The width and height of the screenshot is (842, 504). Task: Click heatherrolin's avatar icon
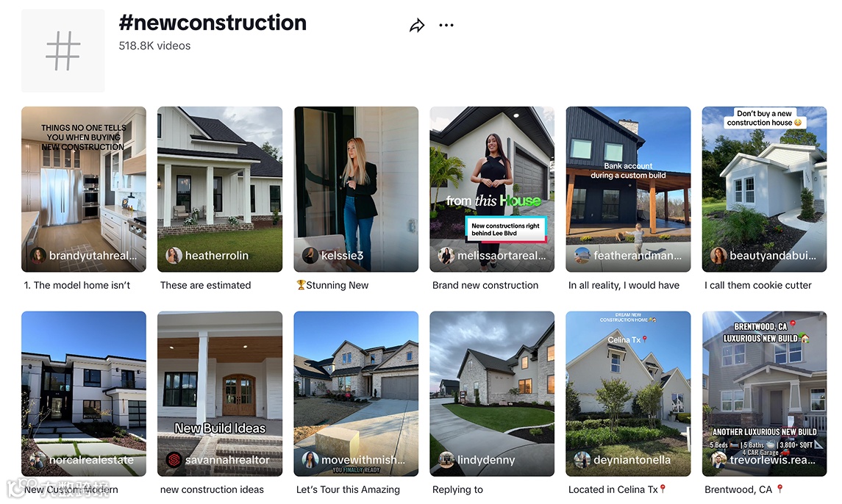[x=174, y=256]
